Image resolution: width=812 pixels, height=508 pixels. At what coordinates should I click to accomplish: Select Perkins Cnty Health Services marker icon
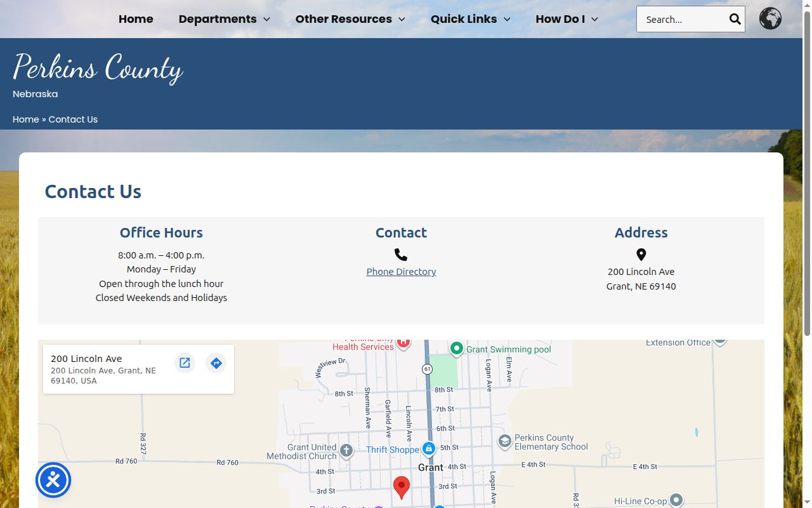coord(403,344)
